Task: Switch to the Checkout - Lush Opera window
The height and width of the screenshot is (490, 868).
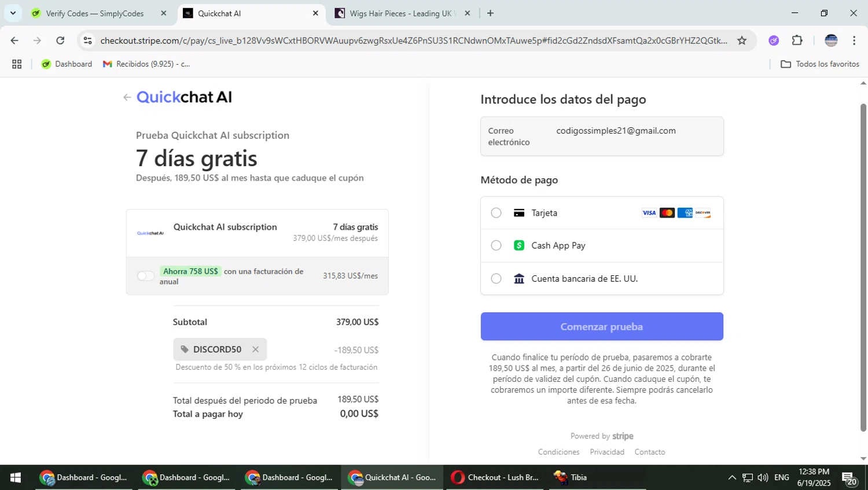Action: pyautogui.click(x=496, y=477)
